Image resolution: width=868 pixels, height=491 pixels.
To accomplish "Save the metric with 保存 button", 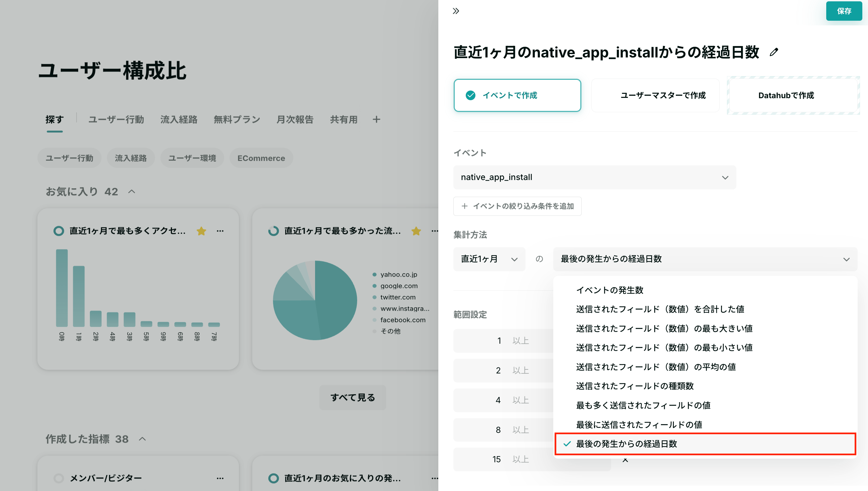I will (x=844, y=11).
